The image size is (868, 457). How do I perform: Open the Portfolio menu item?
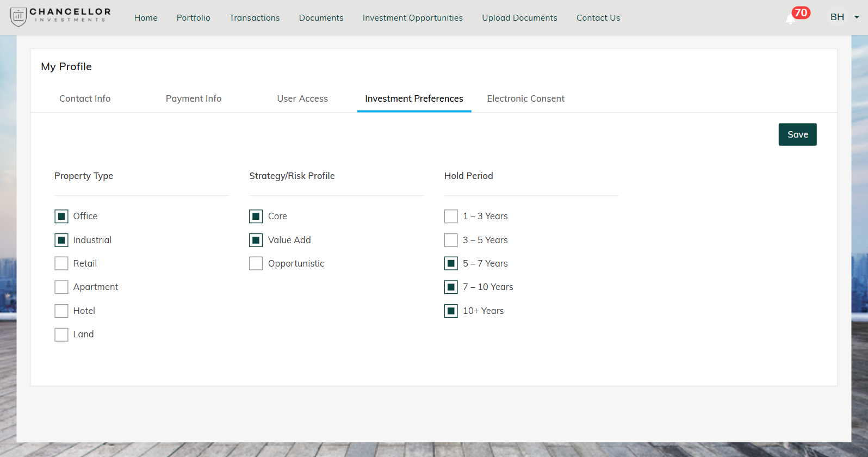194,18
